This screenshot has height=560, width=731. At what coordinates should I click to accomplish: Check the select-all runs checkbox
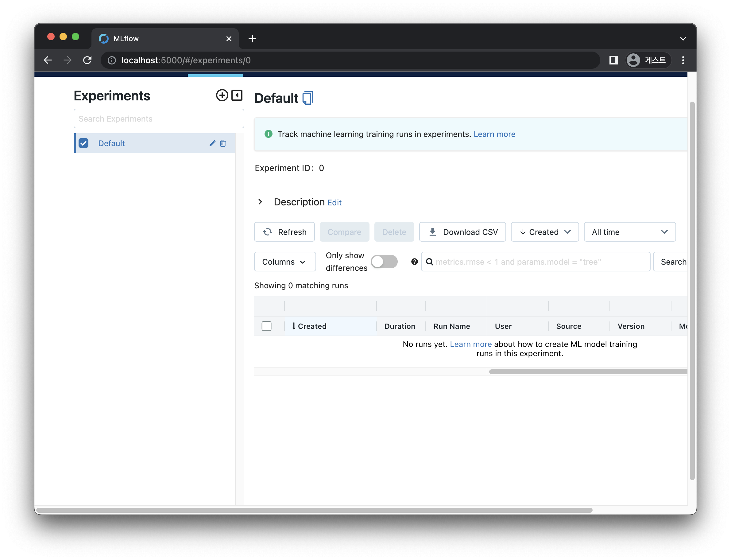(x=267, y=326)
